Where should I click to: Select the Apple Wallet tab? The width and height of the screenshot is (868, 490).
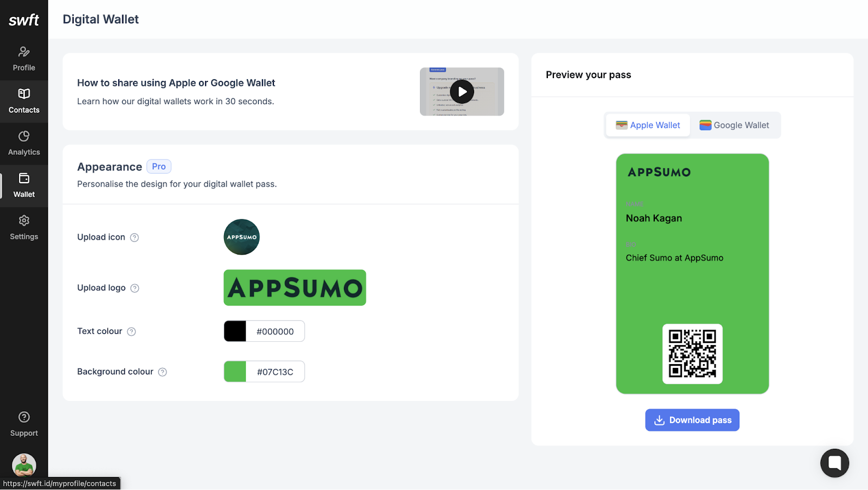coord(647,125)
